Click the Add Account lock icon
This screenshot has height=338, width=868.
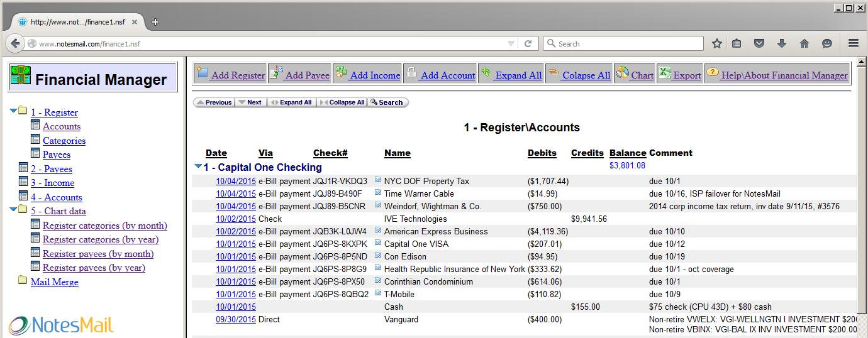411,74
